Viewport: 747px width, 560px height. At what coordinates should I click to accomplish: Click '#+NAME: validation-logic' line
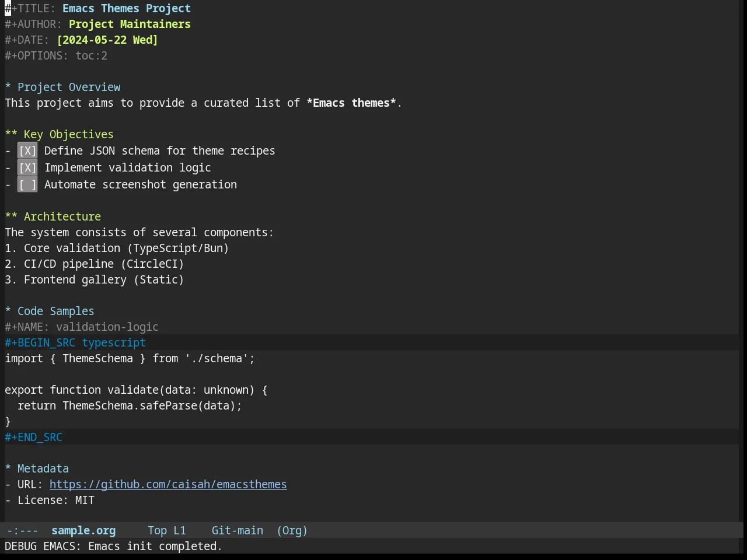pyautogui.click(x=82, y=327)
